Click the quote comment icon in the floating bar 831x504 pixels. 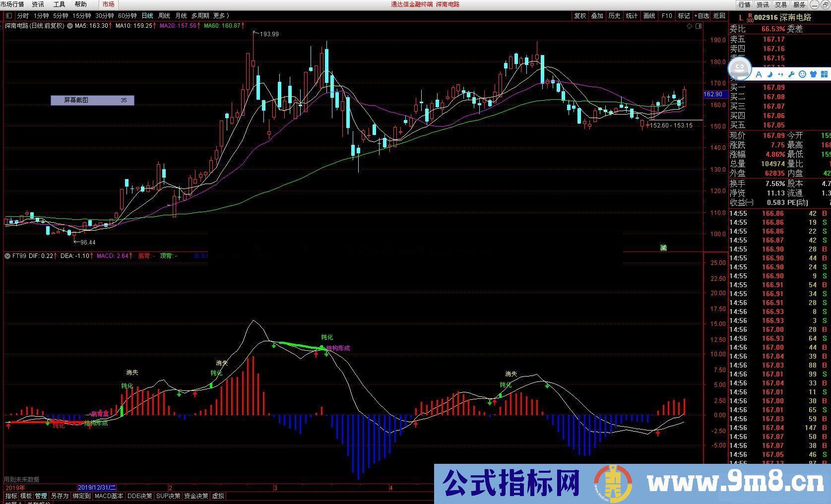780,74
